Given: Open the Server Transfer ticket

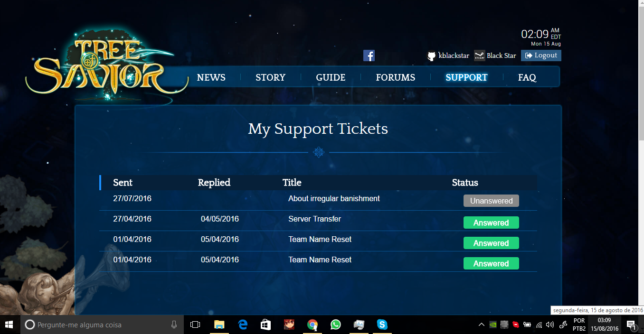Looking at the screenshot, I should click(314, 219).
